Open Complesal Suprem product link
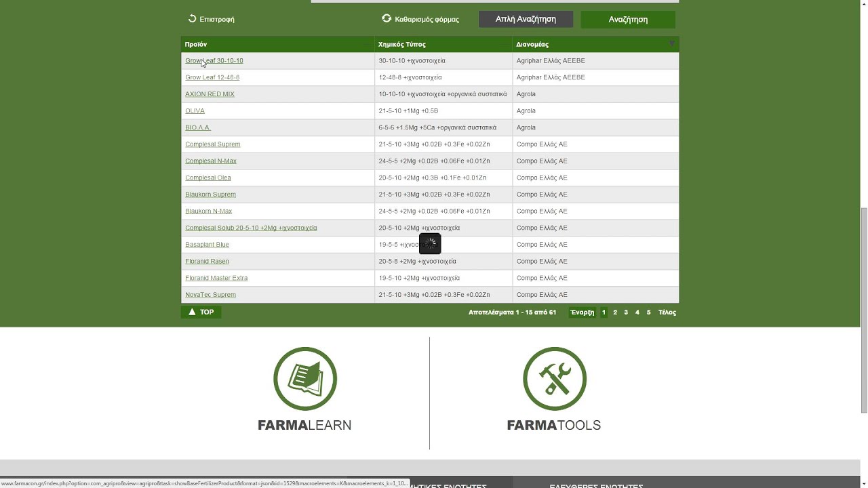The width and height of the screenshot is (868, 488). 213,144
